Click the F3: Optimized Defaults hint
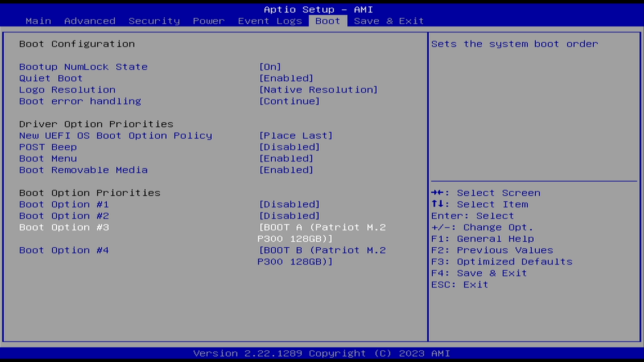The height and width of the screenshot is (362, 644). coord(501,261)
